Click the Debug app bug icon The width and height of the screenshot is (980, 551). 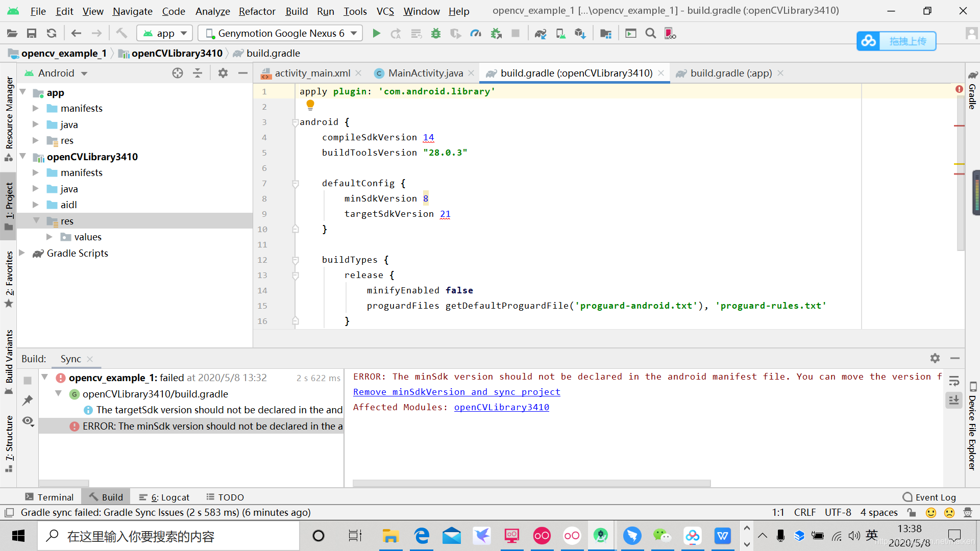pos(436,34)
